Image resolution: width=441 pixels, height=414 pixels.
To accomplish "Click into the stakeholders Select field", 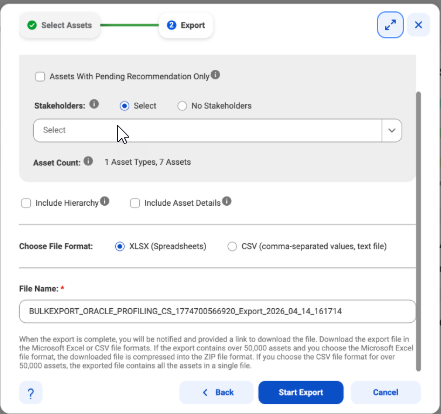I will 207,130.
